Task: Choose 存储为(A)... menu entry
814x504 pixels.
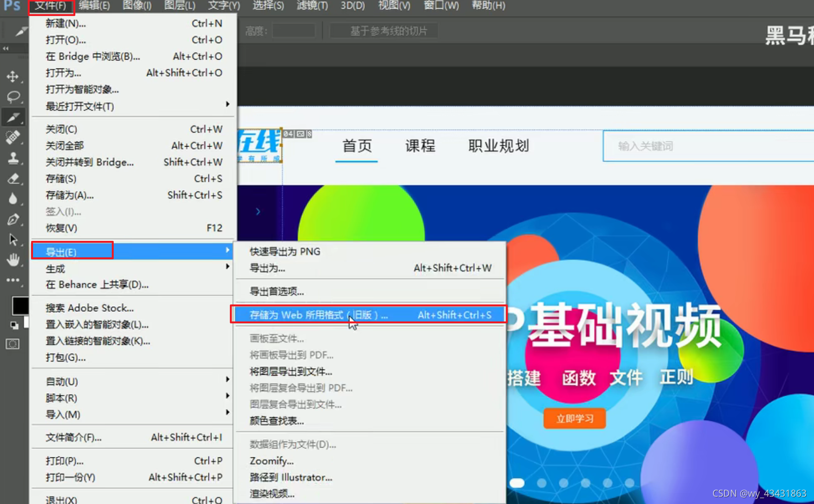Action: [132, 195]
